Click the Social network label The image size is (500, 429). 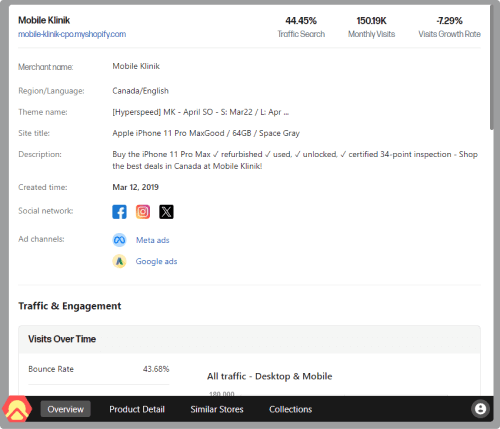click(46, 211)
